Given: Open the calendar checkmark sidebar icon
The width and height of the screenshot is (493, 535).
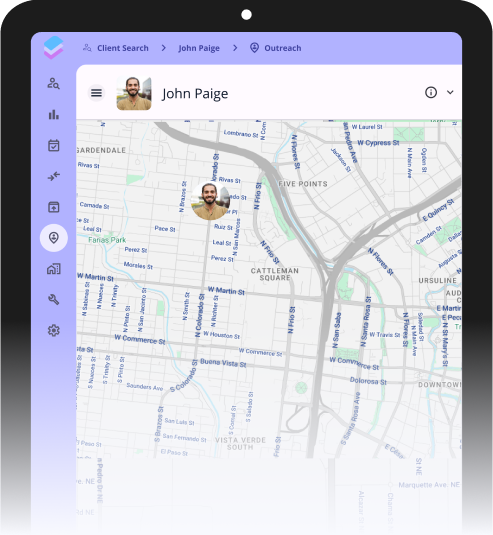Looking at the screenshot, I should click(x=54, y=145).
